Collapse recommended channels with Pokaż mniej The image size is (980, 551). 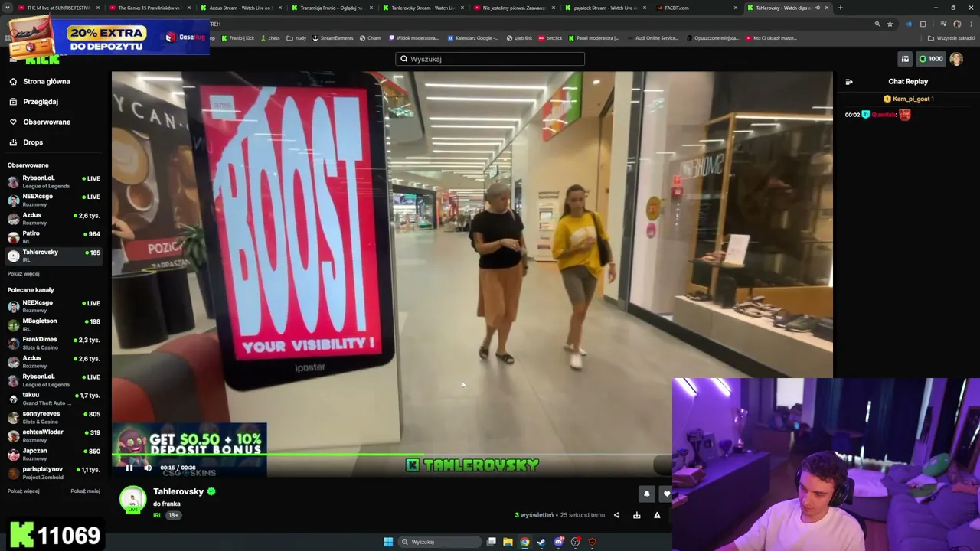click(x=85, y=491)
